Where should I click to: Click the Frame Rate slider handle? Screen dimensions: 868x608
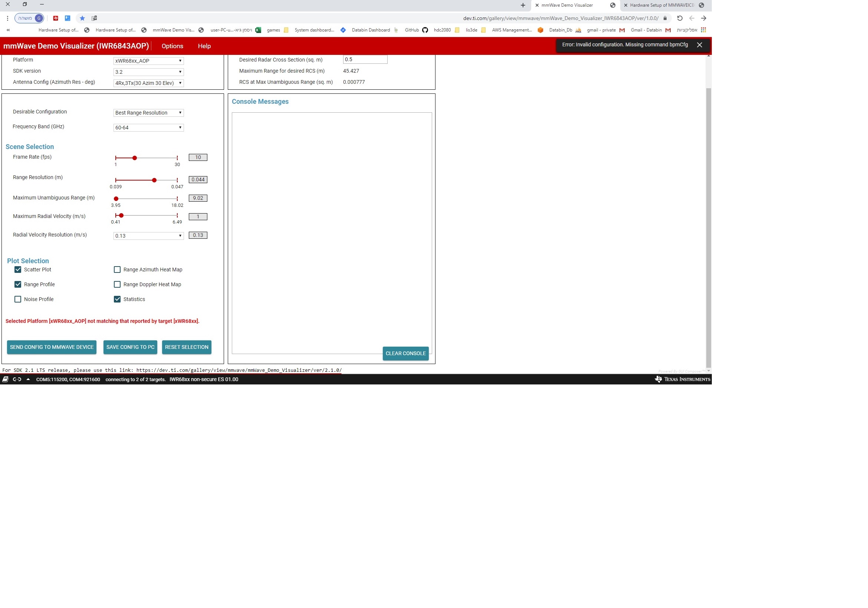tap(135, 158)
